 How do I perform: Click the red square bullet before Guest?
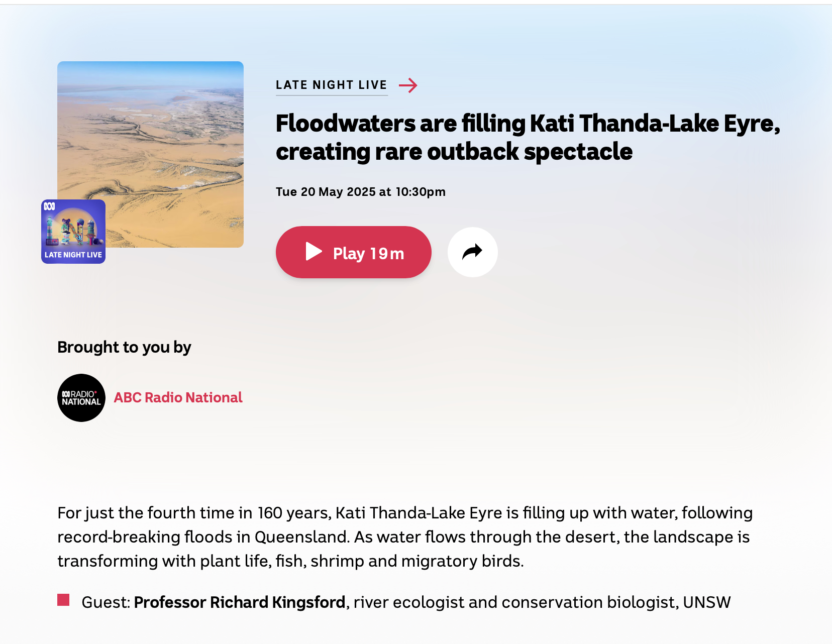[63, 600]
